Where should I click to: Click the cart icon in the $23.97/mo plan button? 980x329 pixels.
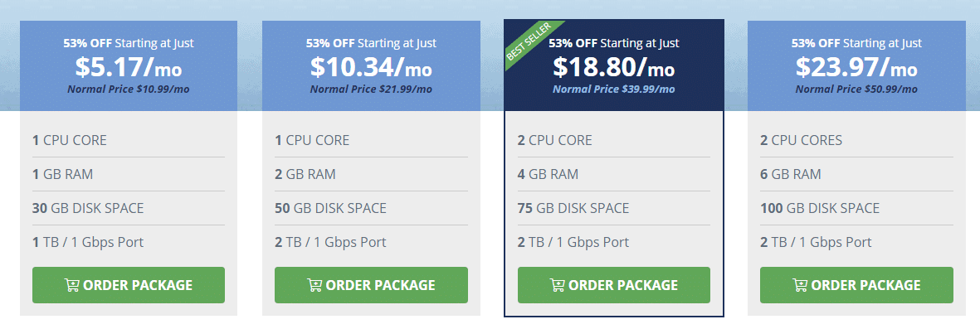click(x=800, y=285)
